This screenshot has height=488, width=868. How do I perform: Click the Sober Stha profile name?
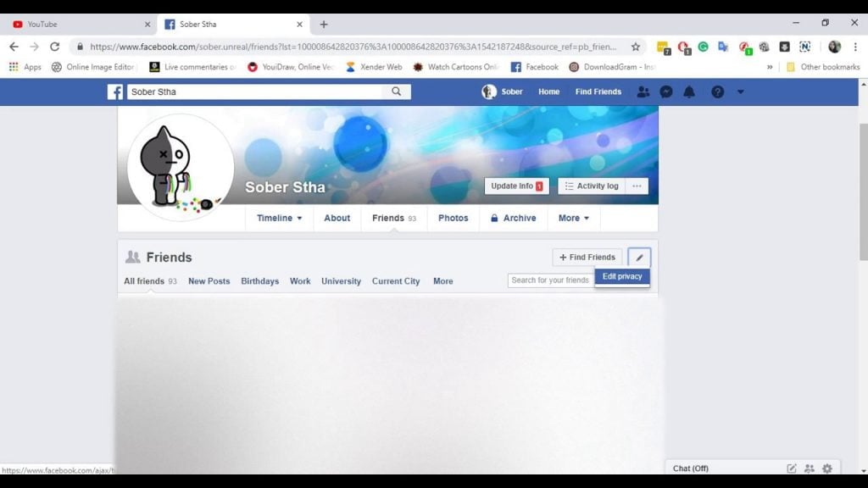[x=285, y=187]
